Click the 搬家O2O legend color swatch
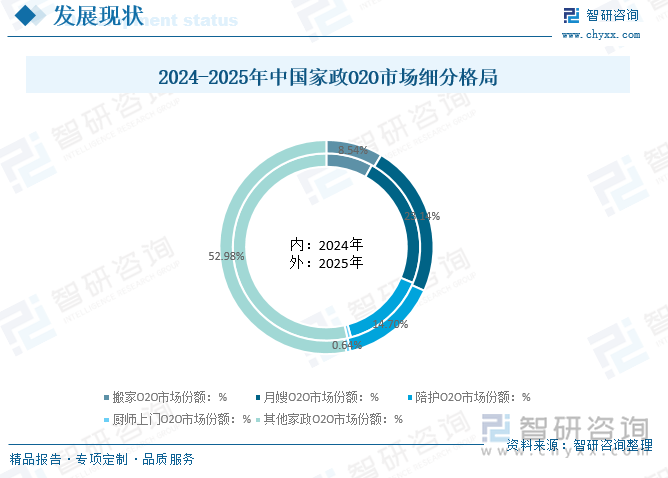Screen dimensions: 668x478 (x=107, y=397)
